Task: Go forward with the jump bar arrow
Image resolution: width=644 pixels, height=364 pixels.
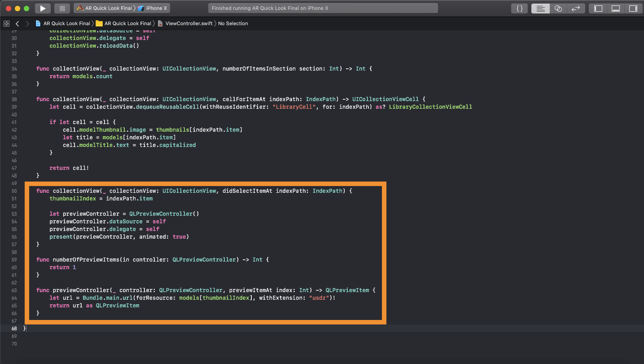Action: pyautogui.click(x=27, y=23)
